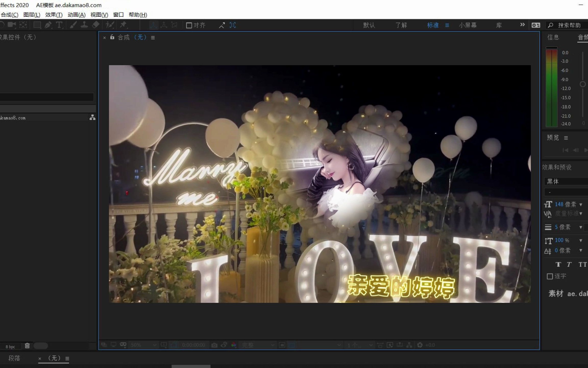Toggle the composition viewer lock icon

pos(112,37)
